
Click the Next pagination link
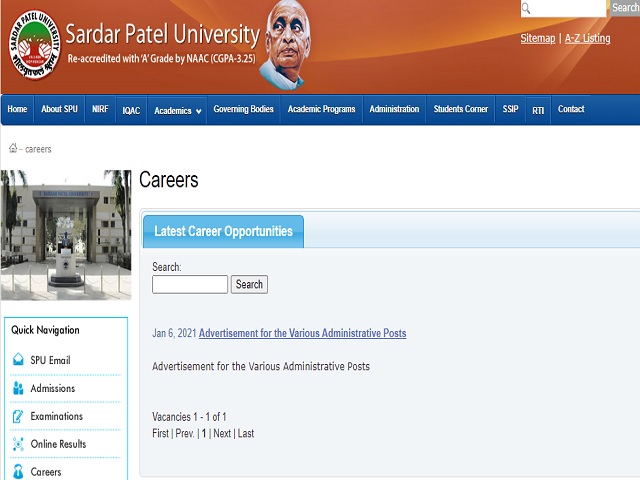click(x=222, y=433)
